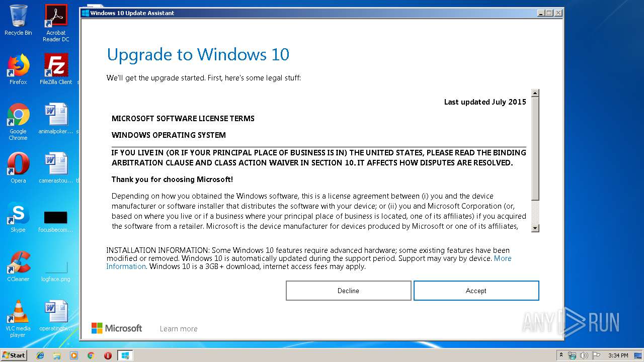The width and height of the screenshot is (644, 362).
Task: Select the logface.png file icon
Action: 56,270
